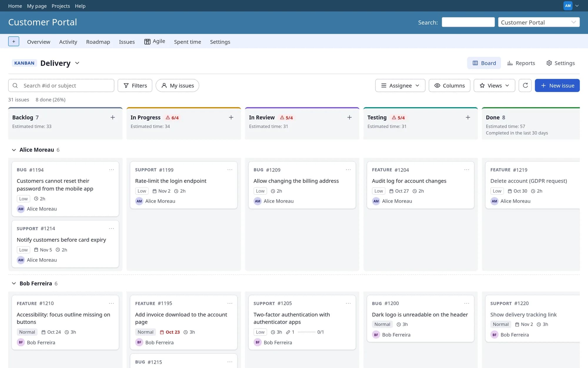Open three-dot menu on card #1199

[x=230, y=170]
